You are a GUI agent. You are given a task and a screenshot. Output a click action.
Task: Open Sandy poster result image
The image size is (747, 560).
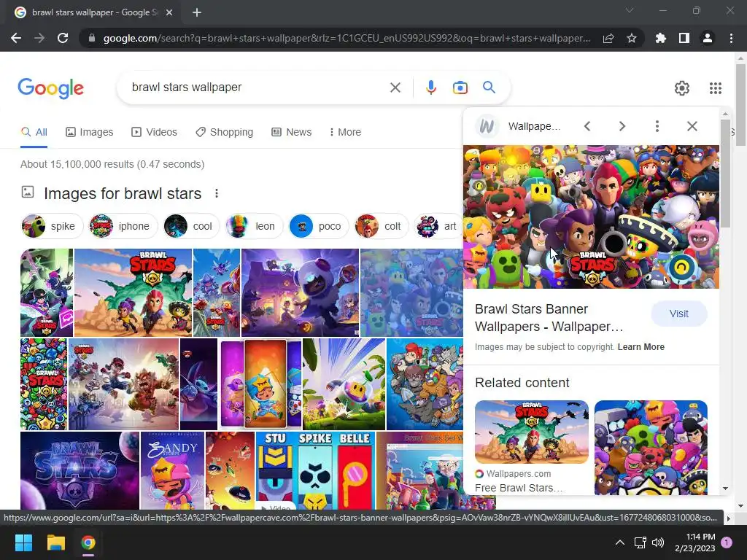click(x=172, y=470)
